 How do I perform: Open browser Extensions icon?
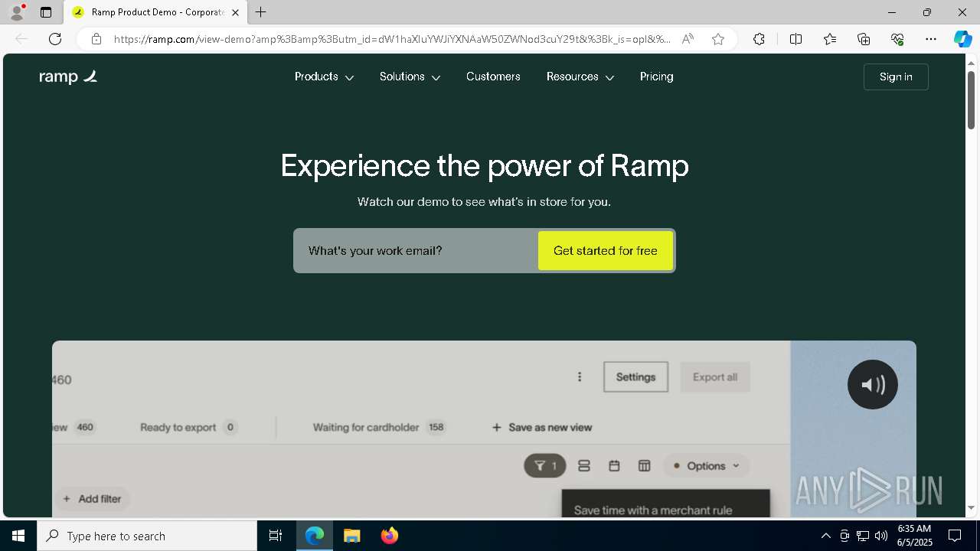[759, 39]
